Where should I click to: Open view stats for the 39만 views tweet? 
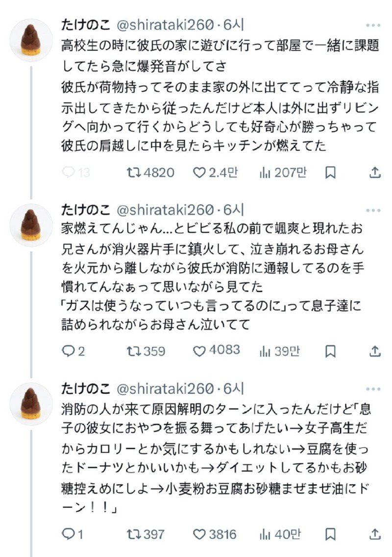tap(265, 351)
